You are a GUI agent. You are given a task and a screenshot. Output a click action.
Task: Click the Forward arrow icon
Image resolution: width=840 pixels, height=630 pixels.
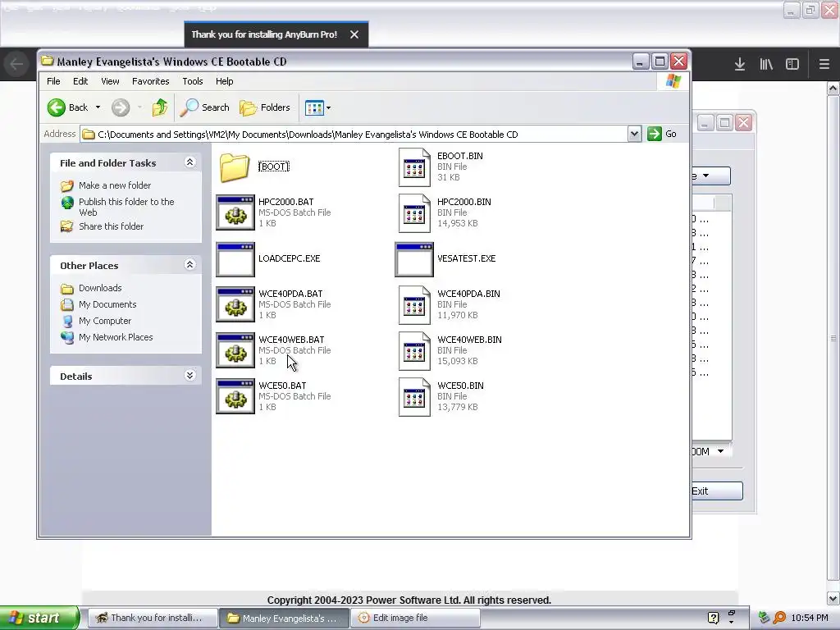tap(121, 107)
